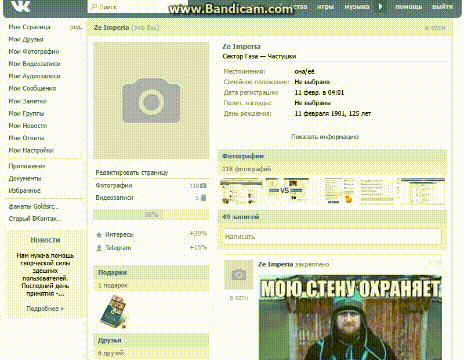
Task: Open Мои Настройки in sidebar
Action: pyautogui.click(x=31, y=150)
